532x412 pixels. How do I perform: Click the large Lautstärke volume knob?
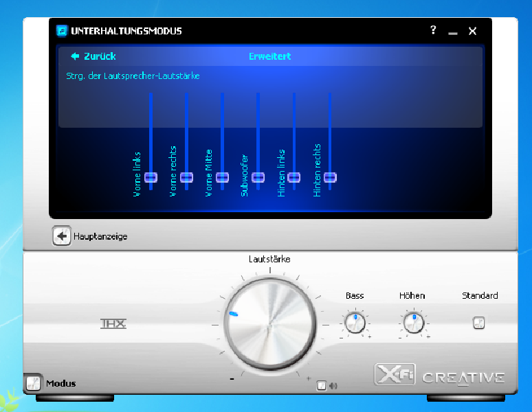click(x=270, y=324)
